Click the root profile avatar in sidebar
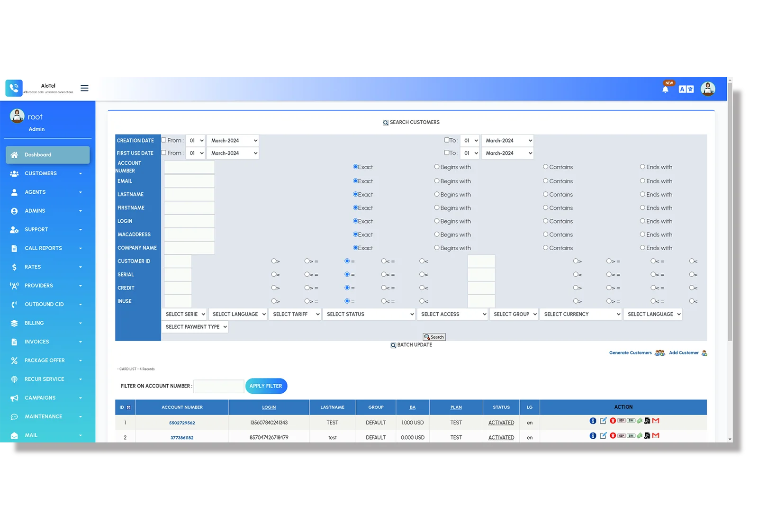Screen dimensions: 758x532 [x=17, y=116]
